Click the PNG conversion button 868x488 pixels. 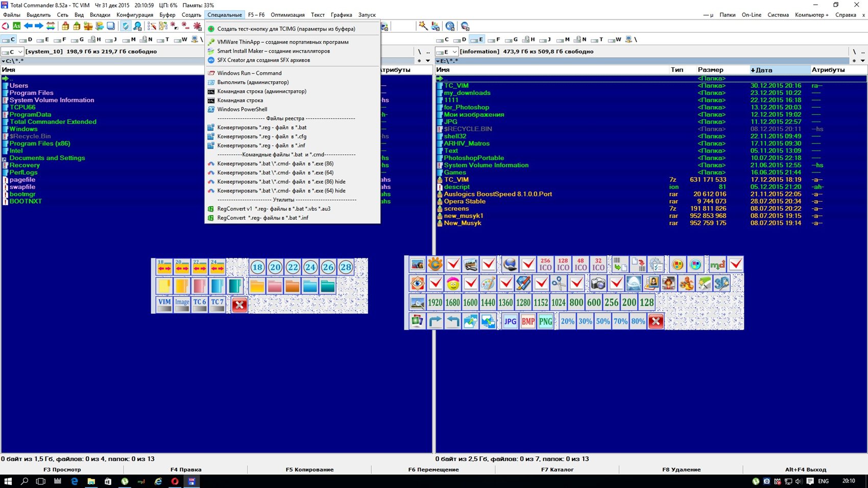(x=545, y=321)
